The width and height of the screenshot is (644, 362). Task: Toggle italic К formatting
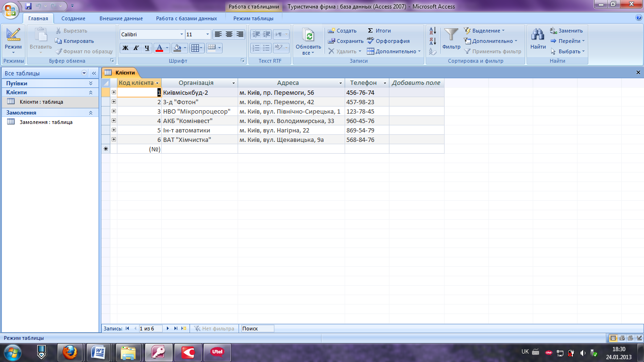pos(136,48)
